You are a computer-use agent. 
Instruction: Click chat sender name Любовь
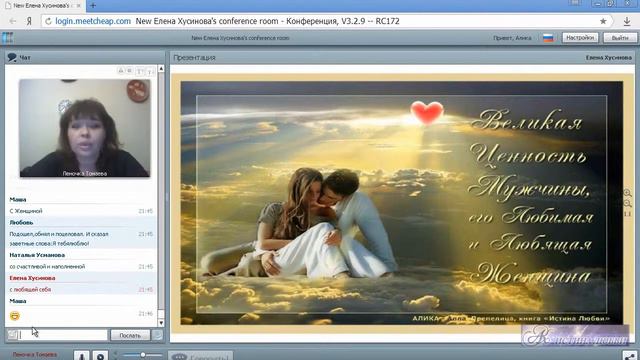(x=21, y=222)
